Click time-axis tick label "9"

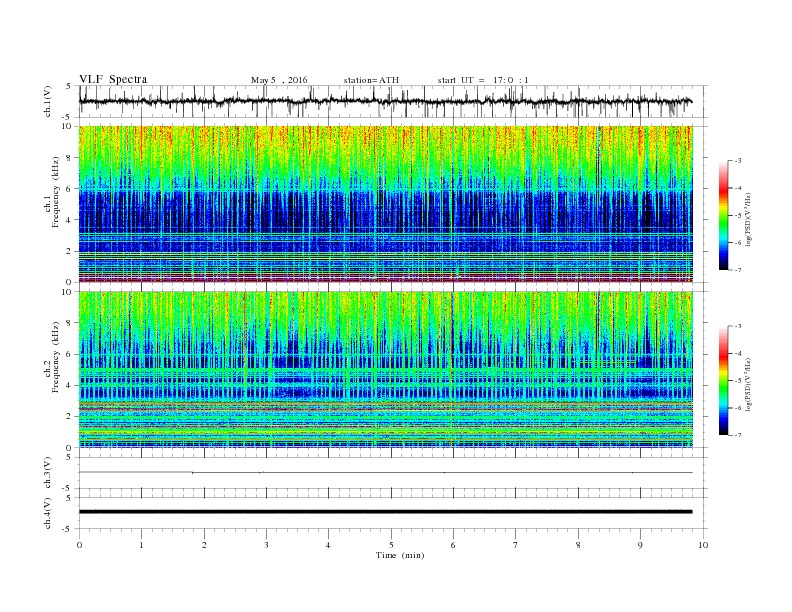tap(640, 545)
